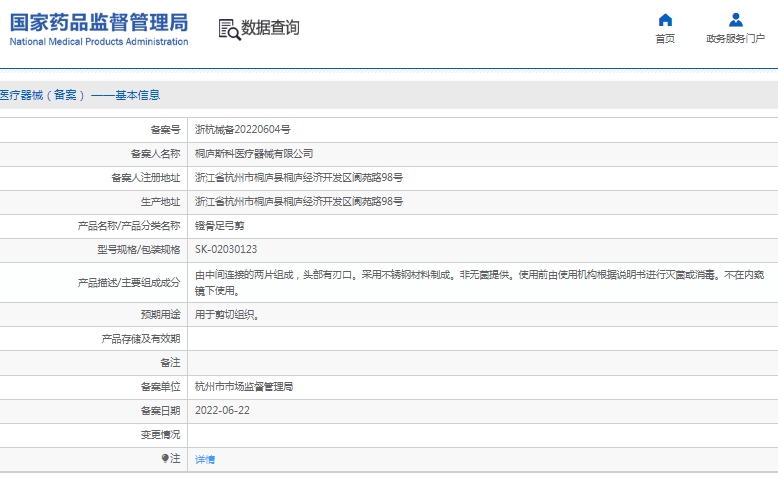Select the 医疗器械（备案）——基本信息 header
Screen dimensions: 778x480
80,95
